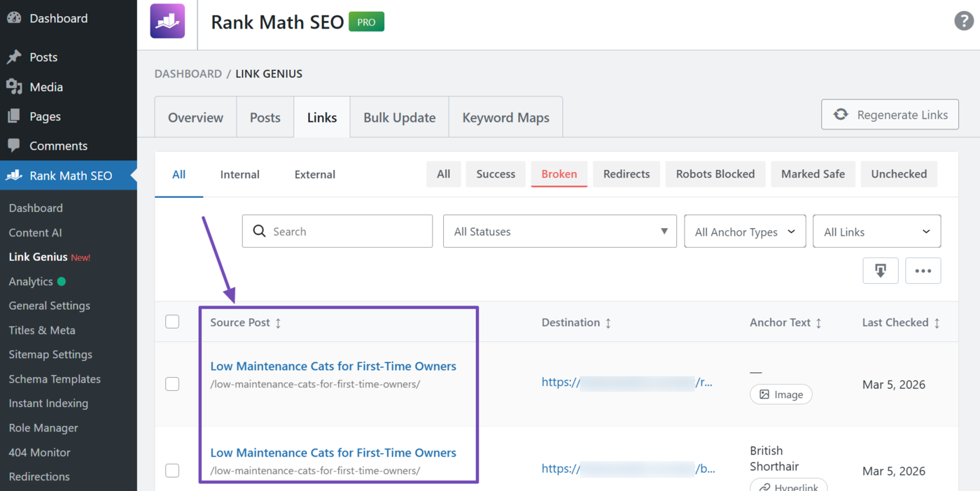Image resolution: width=980 pixels, height=491 pixels.
Task: Open Role Manager in sidebar
Action: [43, 427]
